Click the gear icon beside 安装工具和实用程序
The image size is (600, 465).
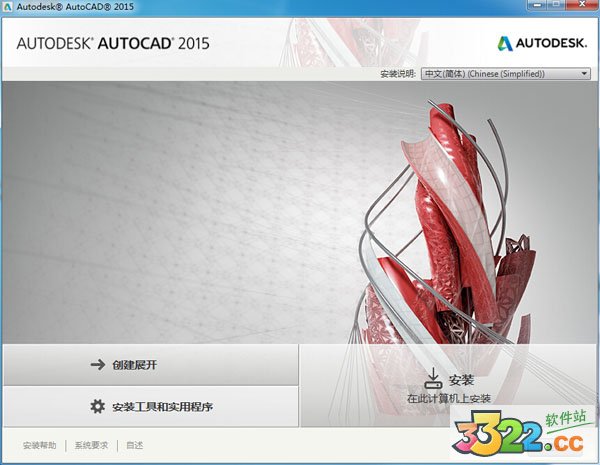tap(98, 406)
